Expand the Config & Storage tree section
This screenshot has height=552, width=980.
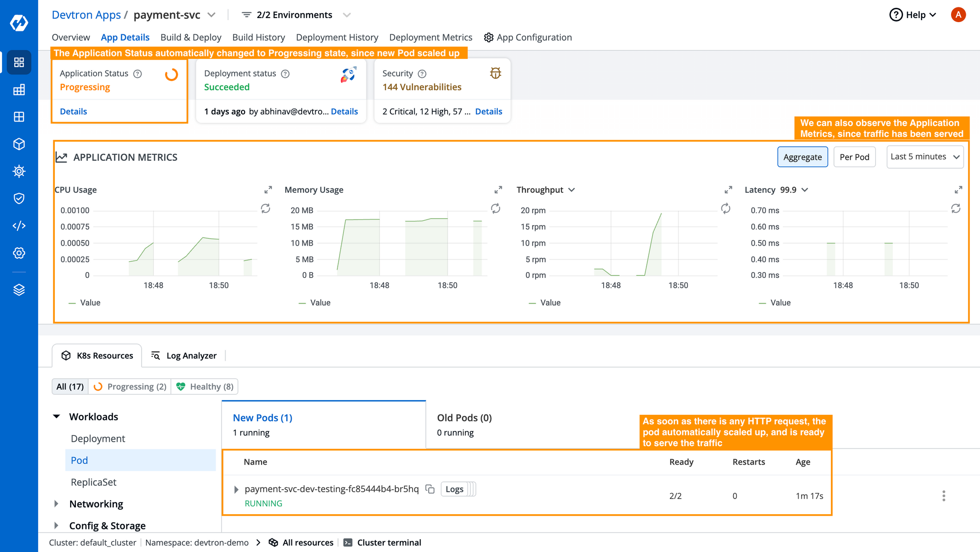point(56,526)
